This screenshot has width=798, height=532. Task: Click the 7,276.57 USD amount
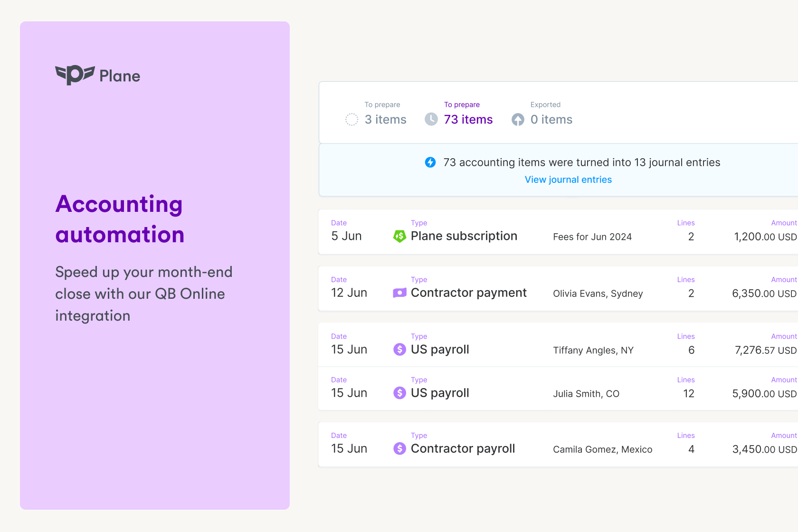765,350
